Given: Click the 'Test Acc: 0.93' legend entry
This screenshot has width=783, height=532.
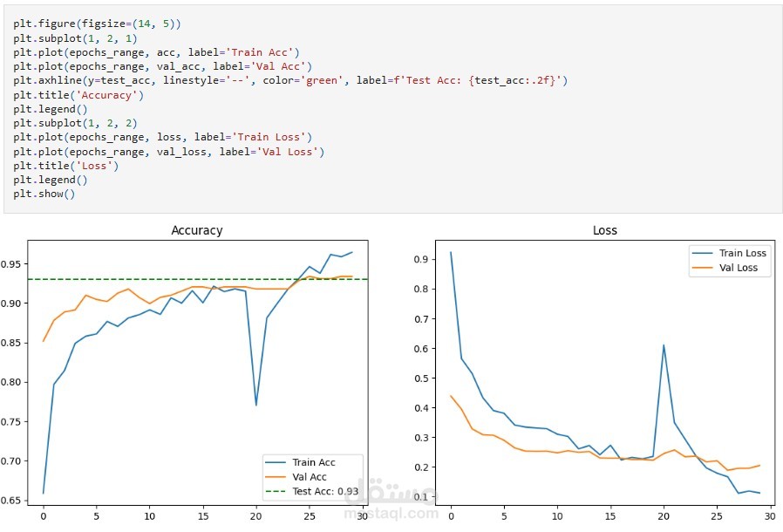Looking at the screenshot, I should coord(312,492).
